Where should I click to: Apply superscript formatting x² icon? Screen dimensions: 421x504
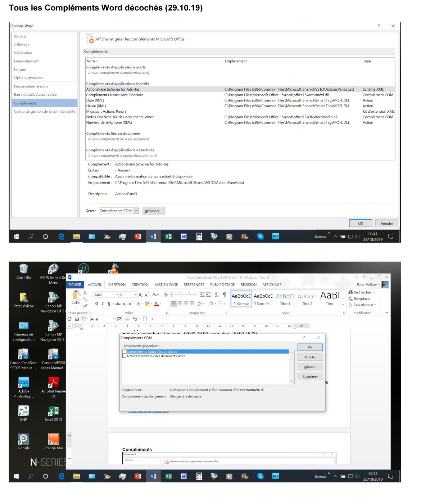click(x=130, y=304)
